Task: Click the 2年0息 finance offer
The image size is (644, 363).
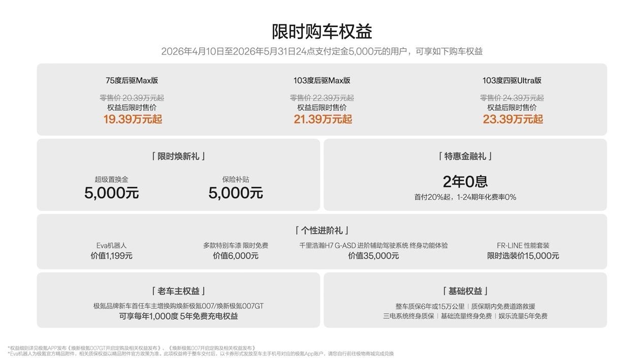Action: click(x=465, y=182)
